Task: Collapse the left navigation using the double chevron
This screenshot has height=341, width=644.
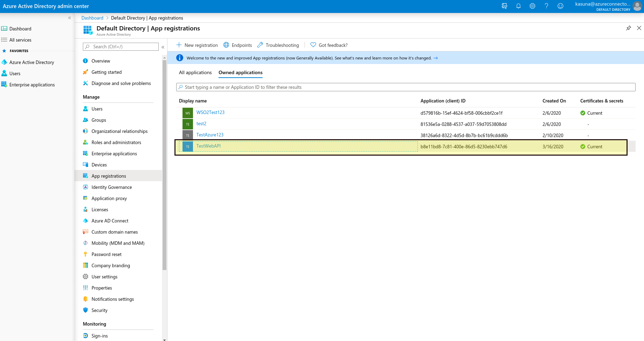Action: (70, 17)
